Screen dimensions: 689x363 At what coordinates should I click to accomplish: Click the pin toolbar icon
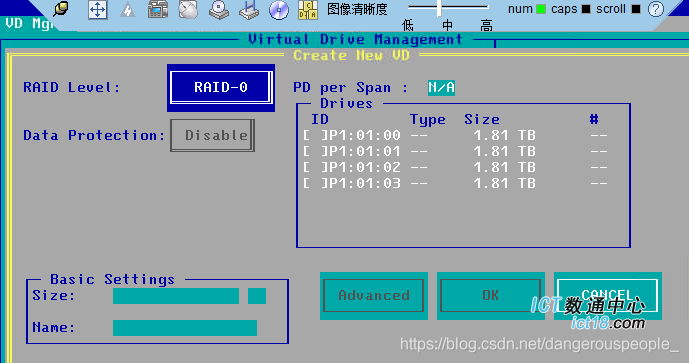pos(61,9)
